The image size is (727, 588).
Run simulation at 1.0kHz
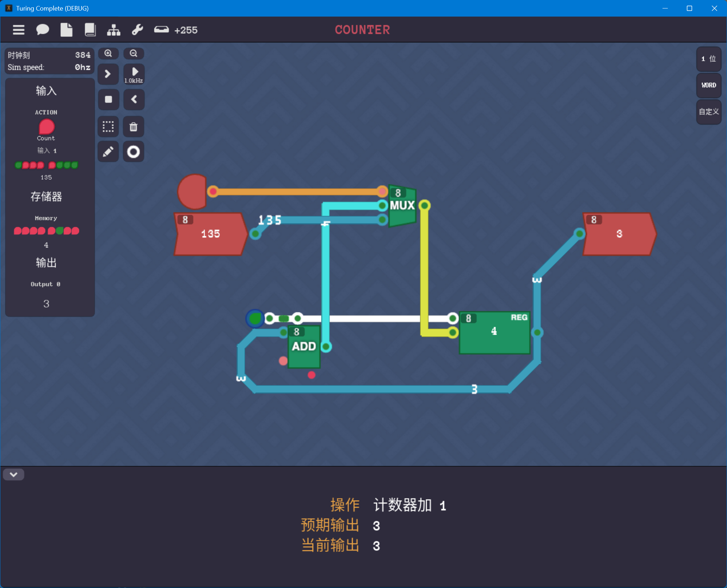click(134, 74)
